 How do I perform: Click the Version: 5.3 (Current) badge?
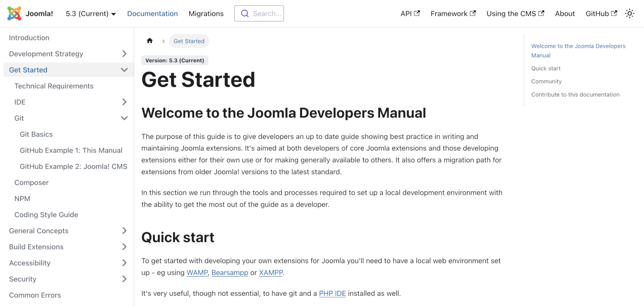pyautogui.click(x=175, y=60)
